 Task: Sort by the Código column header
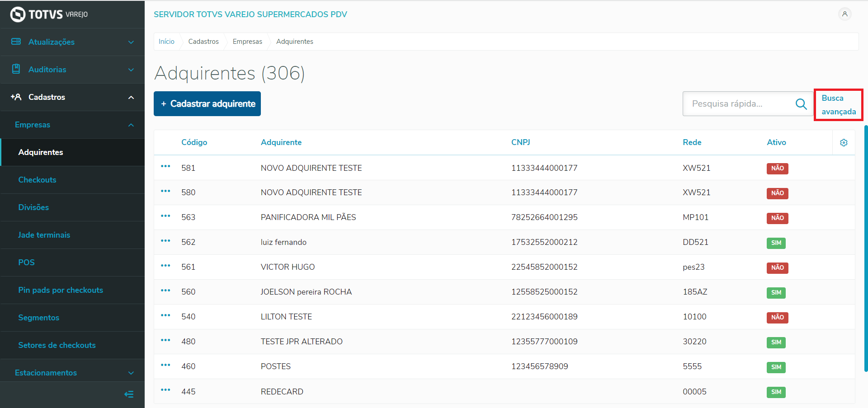194,142
